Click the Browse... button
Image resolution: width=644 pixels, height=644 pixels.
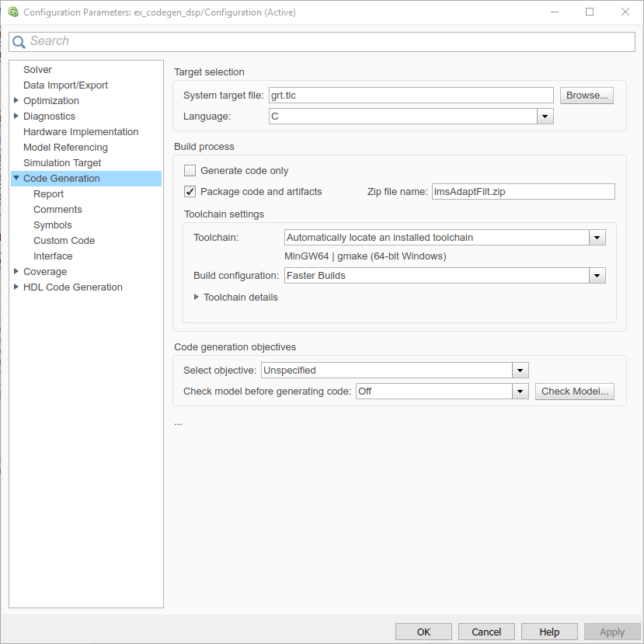point(587,96)
